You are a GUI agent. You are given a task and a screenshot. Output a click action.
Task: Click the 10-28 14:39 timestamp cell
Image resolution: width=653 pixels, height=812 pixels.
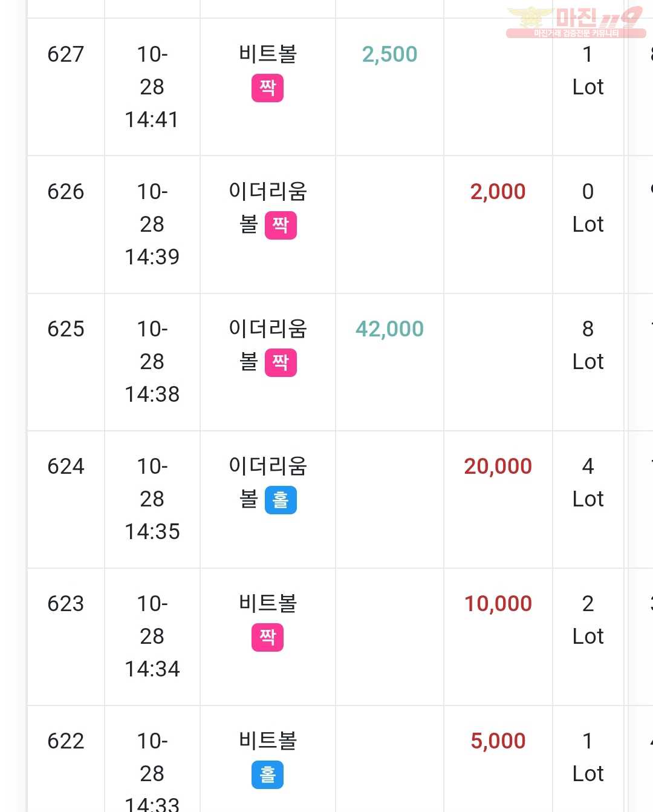pyautogui.click(x=152, y=224)
